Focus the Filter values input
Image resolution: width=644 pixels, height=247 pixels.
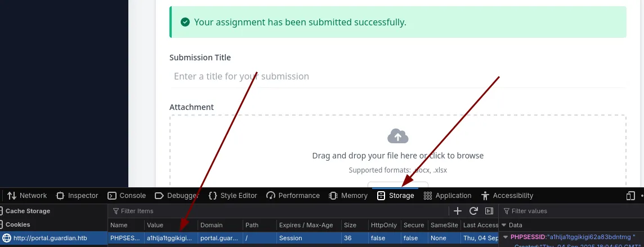(571, 211)
